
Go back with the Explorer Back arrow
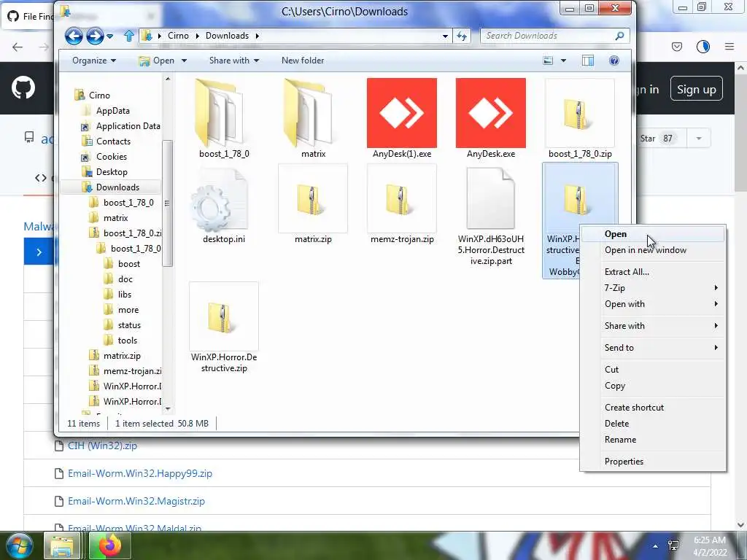click(x=74, y=36)
